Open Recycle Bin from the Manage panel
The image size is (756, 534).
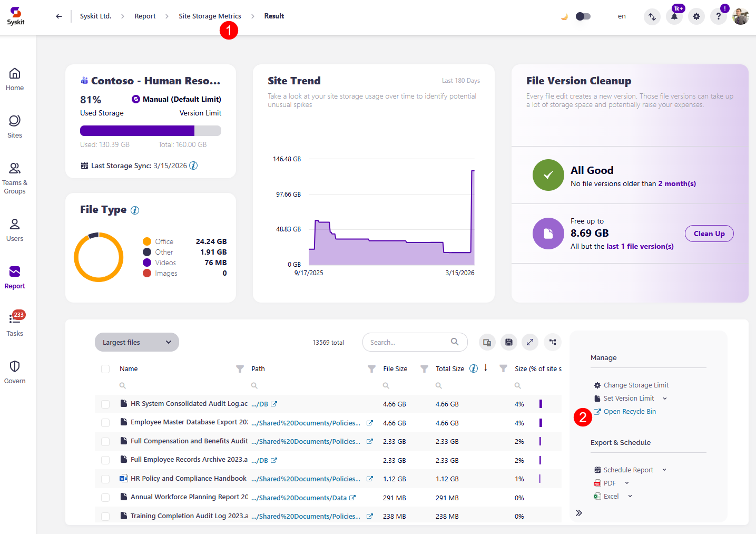pos(629,411)
